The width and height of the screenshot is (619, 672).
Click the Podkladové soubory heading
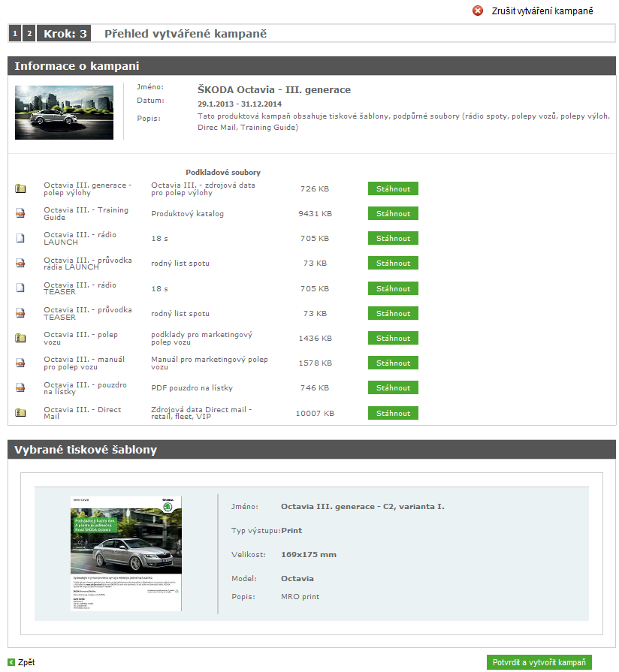tap(223, 172)
